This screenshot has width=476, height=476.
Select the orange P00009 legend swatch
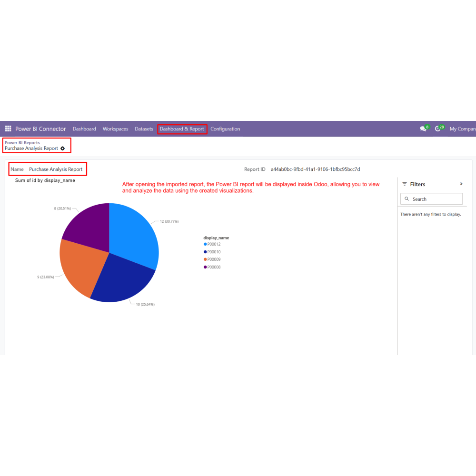205,259
